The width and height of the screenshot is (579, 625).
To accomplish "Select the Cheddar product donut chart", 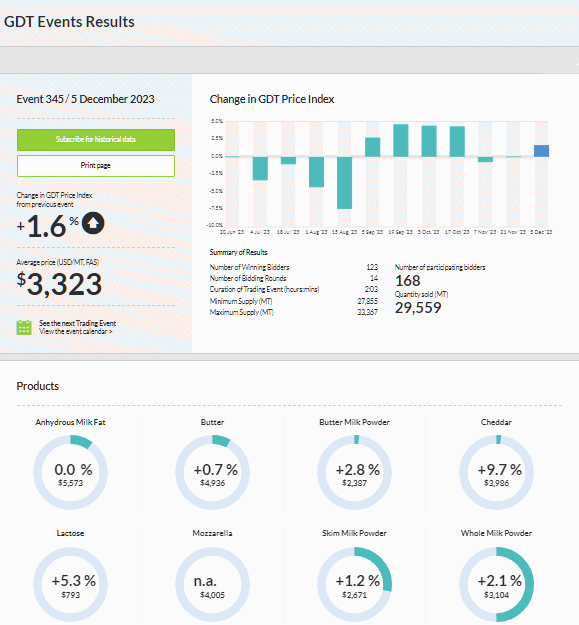I will pyautogui.click(x=496, y=472).
